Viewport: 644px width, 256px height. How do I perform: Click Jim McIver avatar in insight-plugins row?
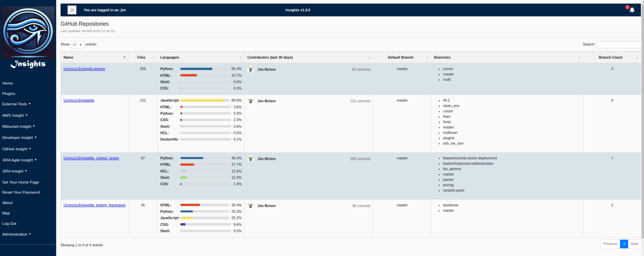[x=251, y=69]
